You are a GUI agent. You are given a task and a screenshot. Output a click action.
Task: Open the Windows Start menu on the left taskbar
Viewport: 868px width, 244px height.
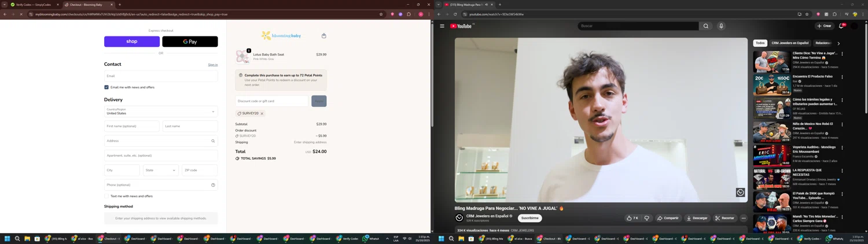tap(8, 238)
